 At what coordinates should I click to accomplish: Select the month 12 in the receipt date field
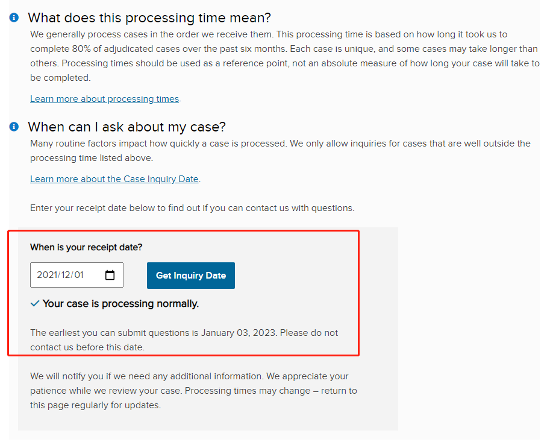[x=66, y=275]
